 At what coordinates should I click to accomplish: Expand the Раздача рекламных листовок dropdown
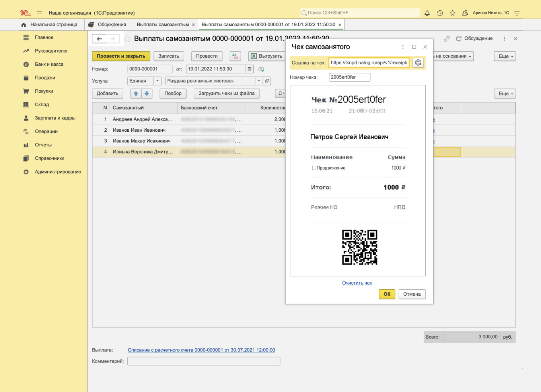[259, 81]
